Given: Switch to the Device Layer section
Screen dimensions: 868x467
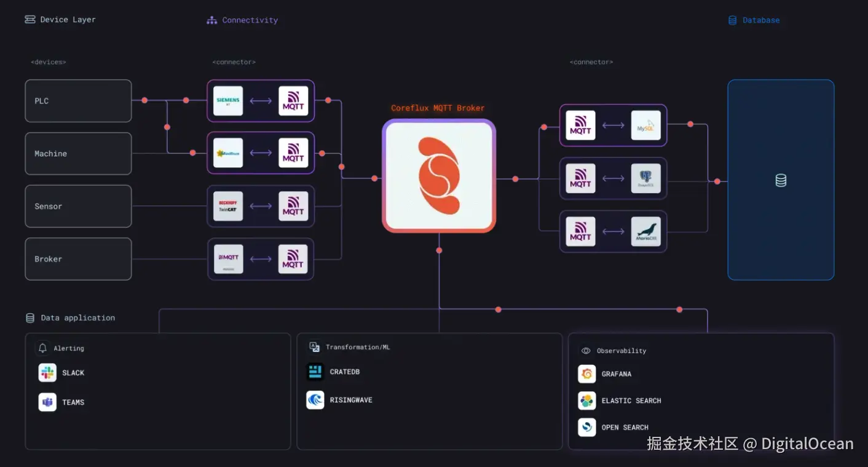Looking at the screenshot, I should (x=60, y=19).
